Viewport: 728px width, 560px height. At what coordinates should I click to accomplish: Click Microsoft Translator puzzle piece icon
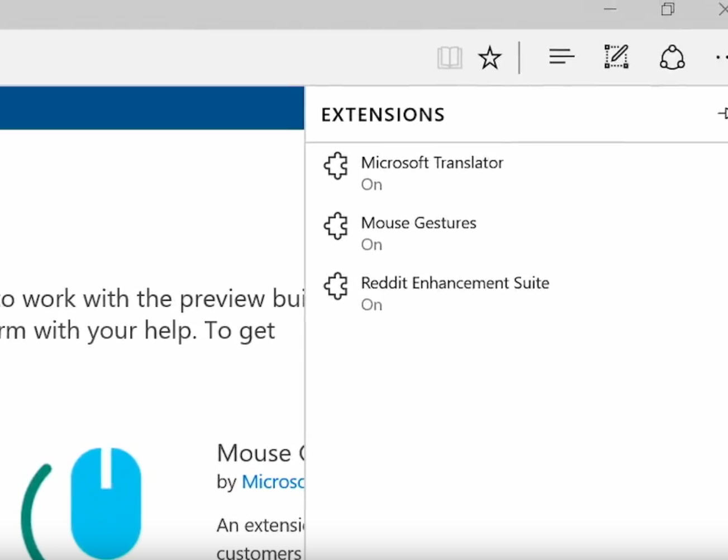[x=336, y=166]
